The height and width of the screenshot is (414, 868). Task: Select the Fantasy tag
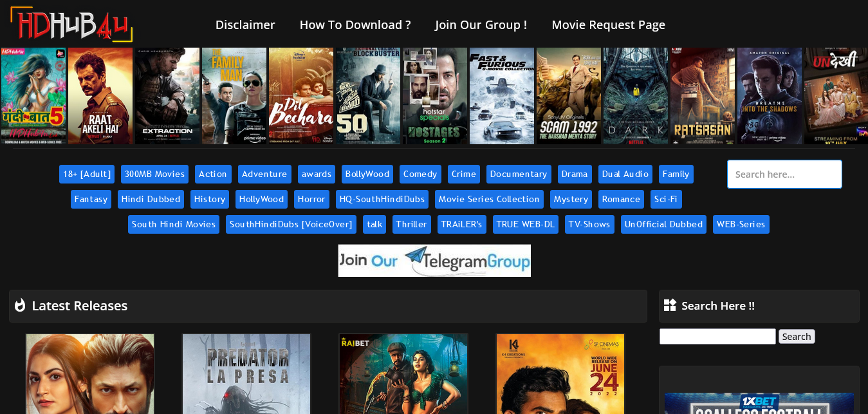point(91,199)
